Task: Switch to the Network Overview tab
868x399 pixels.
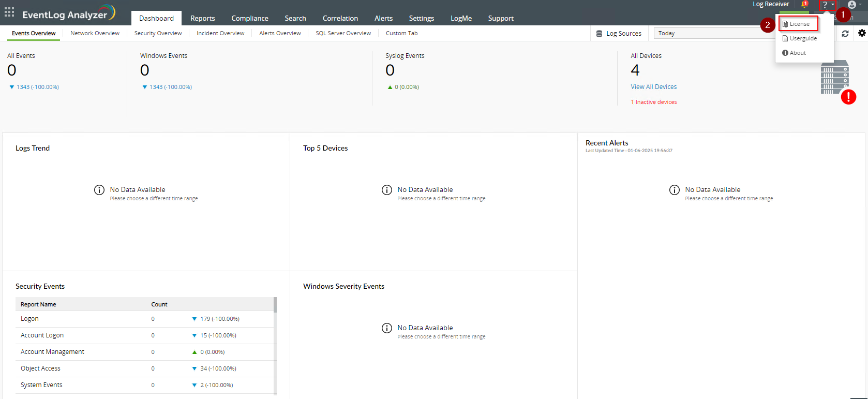Action: [95, 33]
